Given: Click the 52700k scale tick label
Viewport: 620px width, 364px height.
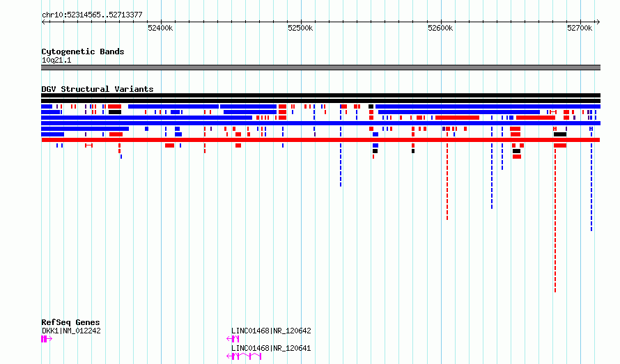Looking at the screenshot, I should pyautogui.click(x=580, y=28).
